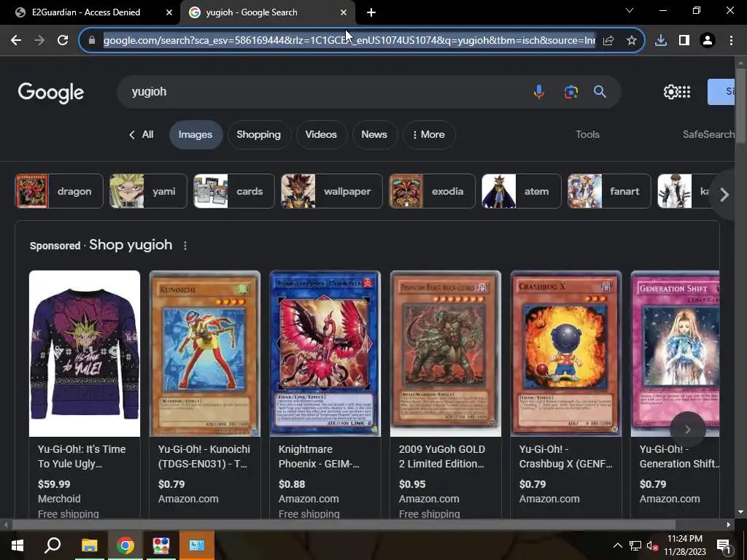The image size is (747, 560).
Task: Click the vertical page scrollbar
Action: [x=740, y=105]
